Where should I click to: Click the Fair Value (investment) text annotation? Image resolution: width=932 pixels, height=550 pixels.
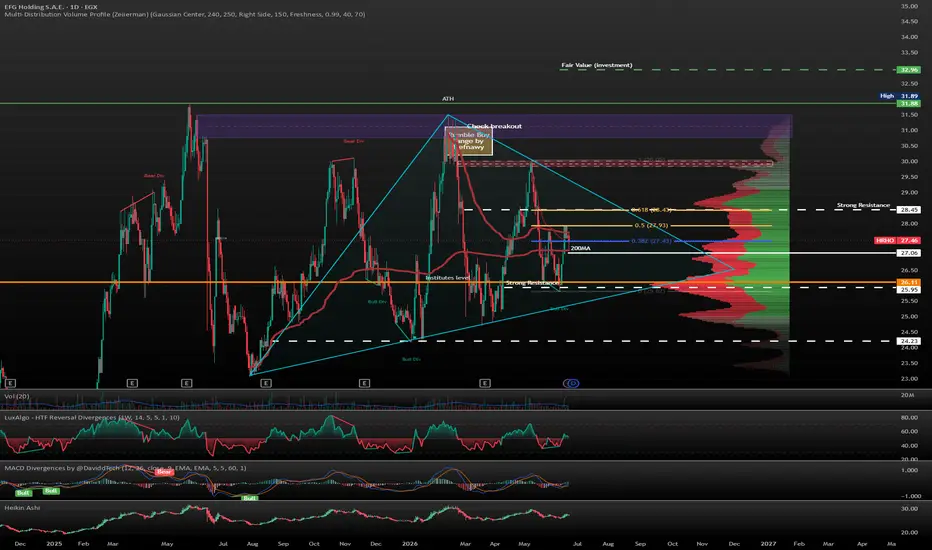(x=597, y=65)
